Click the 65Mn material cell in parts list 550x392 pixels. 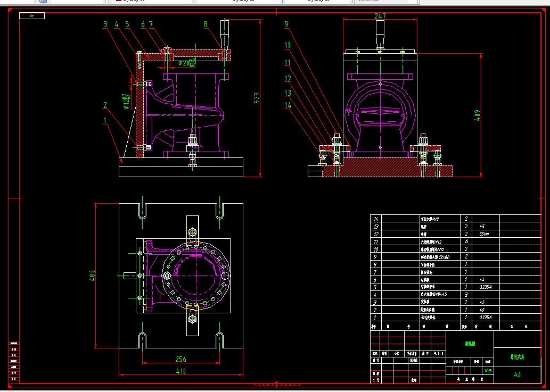coord(484,234)
